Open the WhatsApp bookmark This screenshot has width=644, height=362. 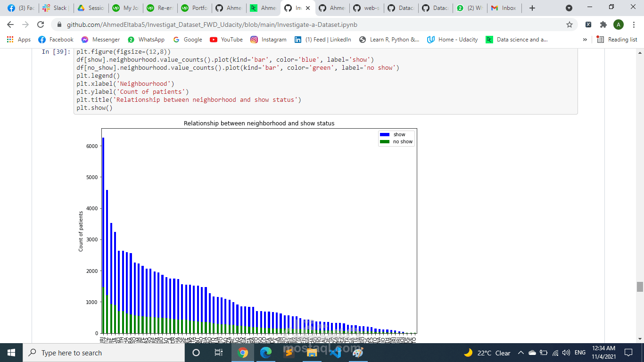[146, 40]
